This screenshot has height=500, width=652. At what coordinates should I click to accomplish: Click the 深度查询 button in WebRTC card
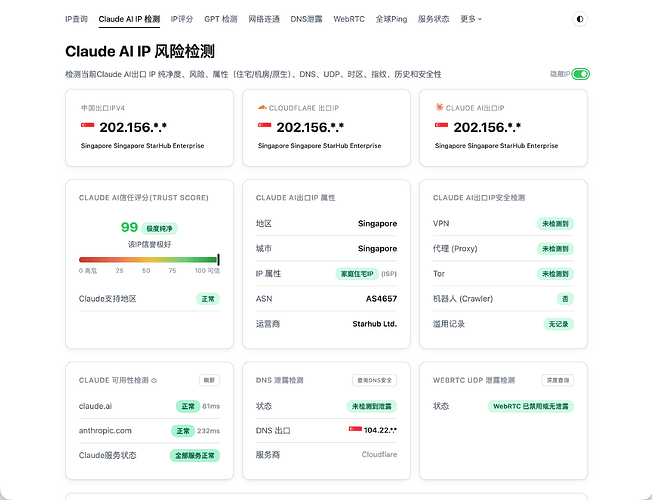pyautogui.click(x=558, y=380)
